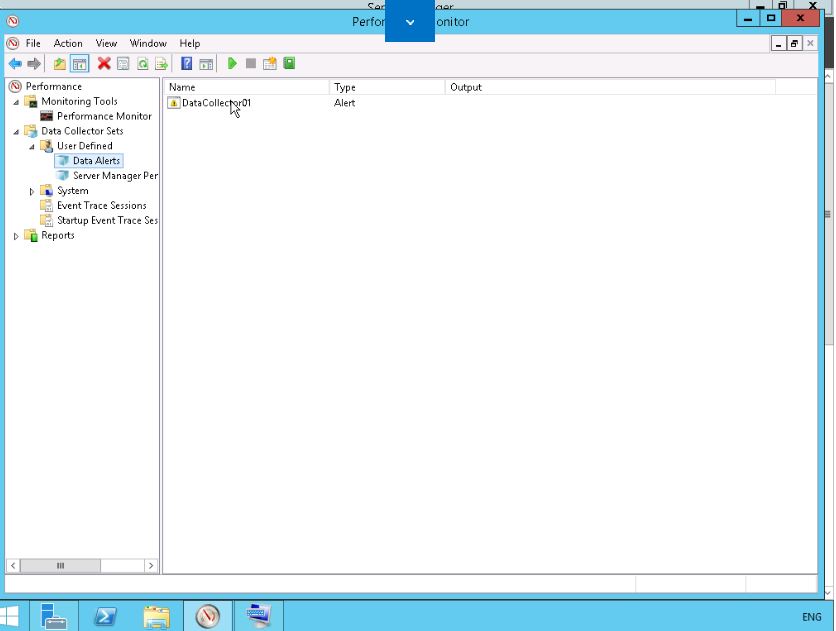Click the Export List toolbar icon
Viewport: 836px width, 631px height.
(x=160, y=64)
